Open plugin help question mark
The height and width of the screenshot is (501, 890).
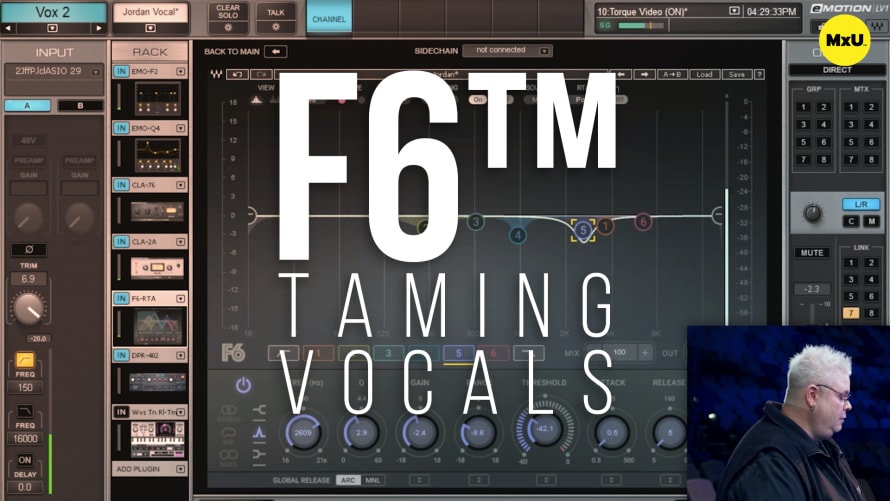(x=759, y=74)
